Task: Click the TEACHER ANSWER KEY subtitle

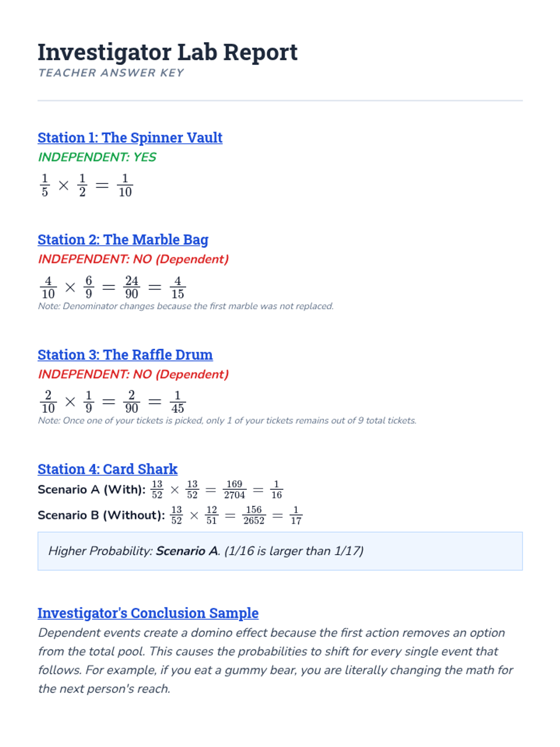Action: point(111,73)
